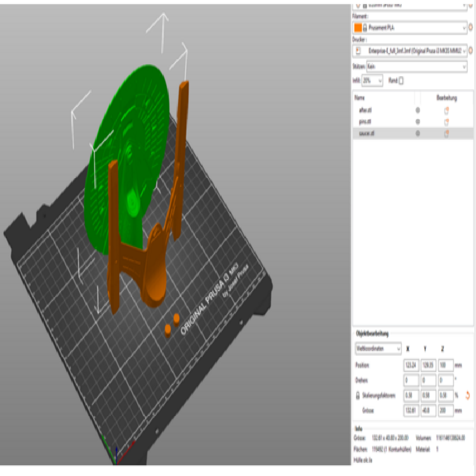Image resolution: width=476 pixels, height=476 pixels.
Task: Edit print settings via top gear icon
Action: coord(471,6)
